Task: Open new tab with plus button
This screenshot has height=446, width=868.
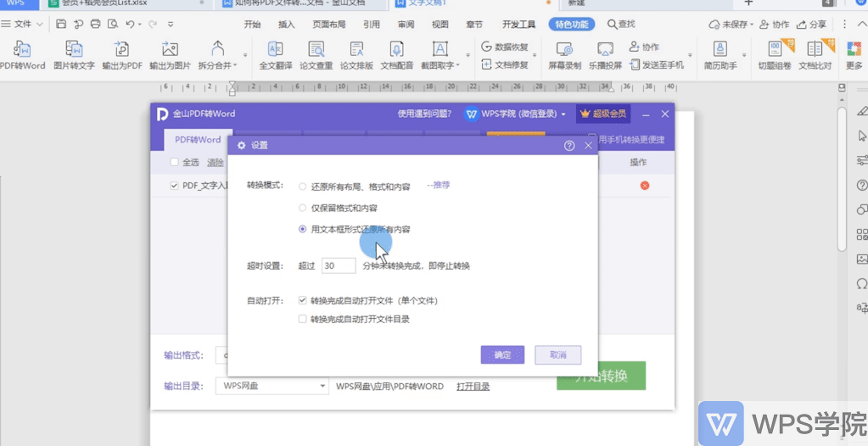Action: (x=748, y=3)
